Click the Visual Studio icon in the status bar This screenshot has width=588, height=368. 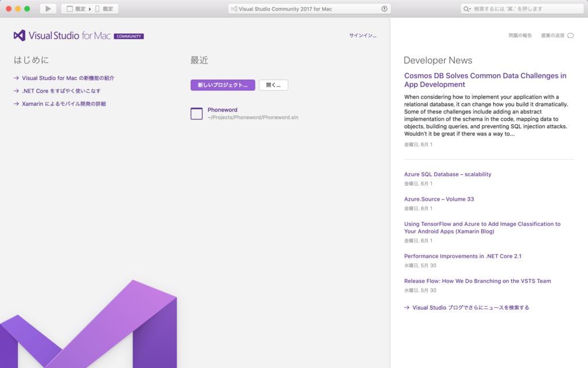(x=234, y=9)
